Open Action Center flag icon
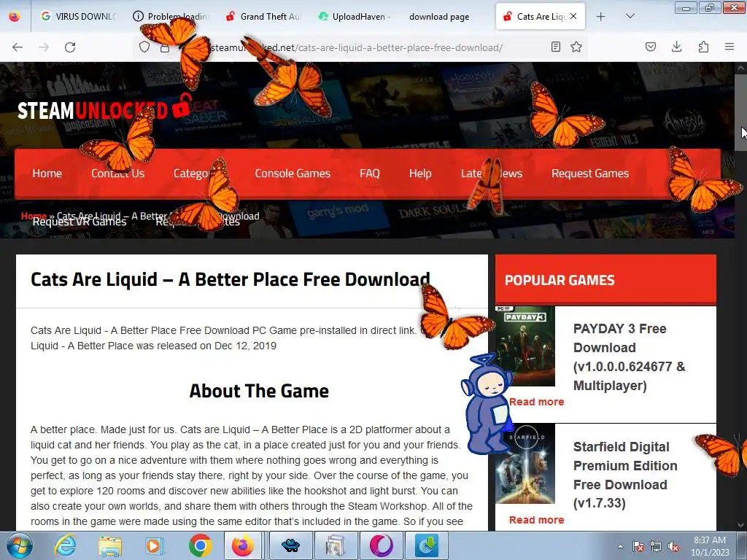The height and width of the screenshot is (560, 747). 638,547
